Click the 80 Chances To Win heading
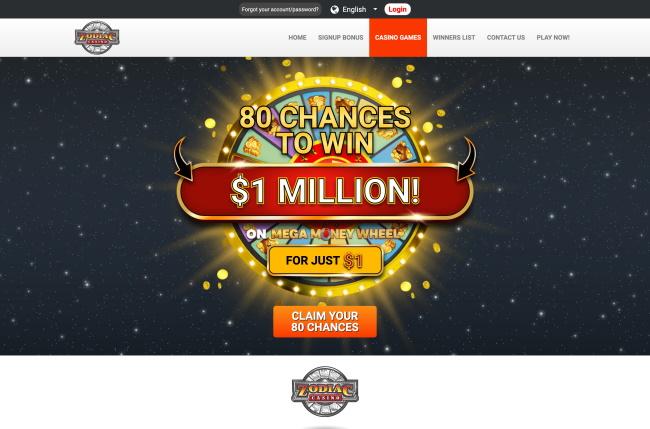Image resolution: width=650 pixels, height=429 pixels. (x=325, y=129)
